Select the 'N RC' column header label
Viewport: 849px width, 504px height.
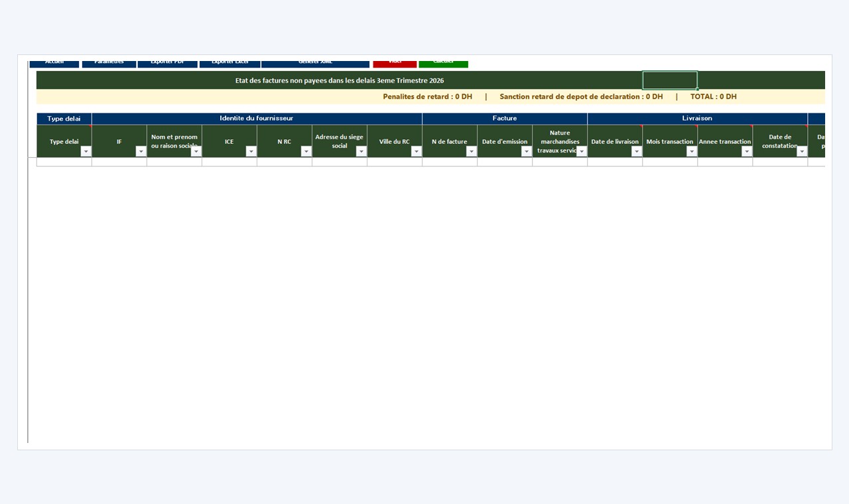pyautogui.click(x=284, y=141)
